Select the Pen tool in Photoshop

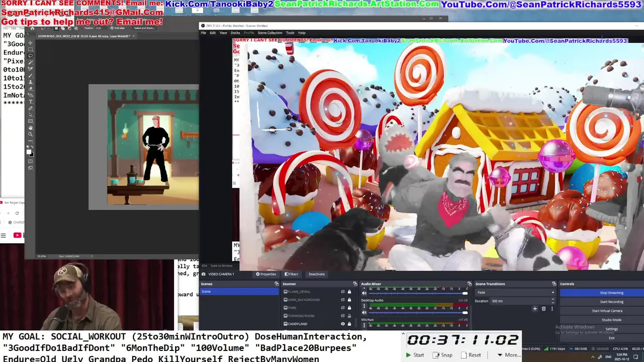(30, 108)
